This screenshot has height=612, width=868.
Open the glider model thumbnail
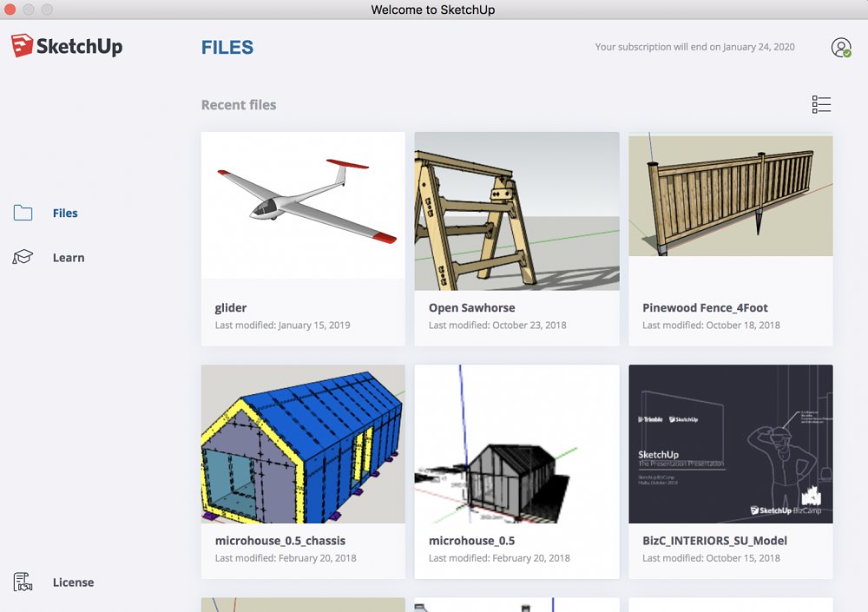tap(303, 205)
